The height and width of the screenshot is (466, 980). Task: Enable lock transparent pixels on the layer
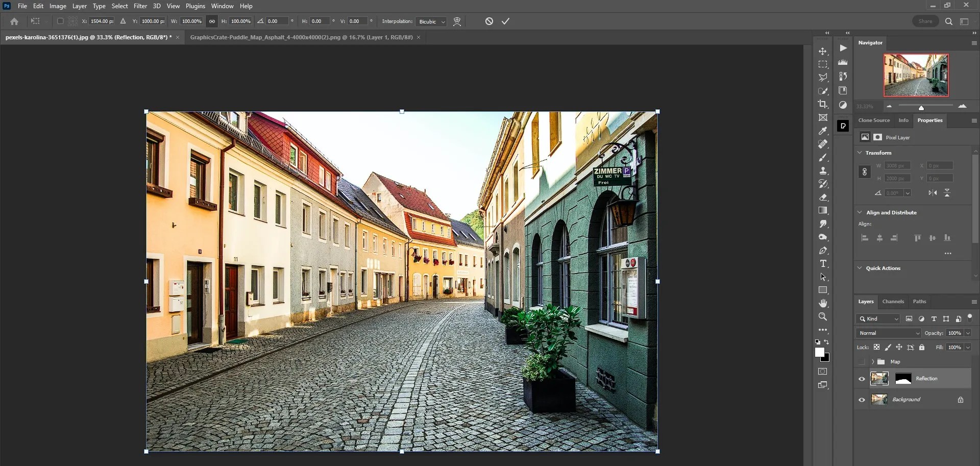point(876,347)
